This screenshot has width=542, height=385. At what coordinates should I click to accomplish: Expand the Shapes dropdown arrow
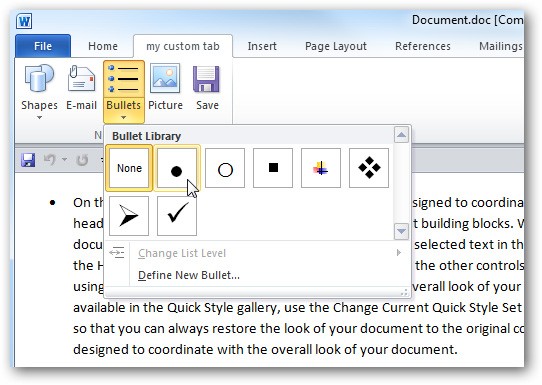(39, 118)
